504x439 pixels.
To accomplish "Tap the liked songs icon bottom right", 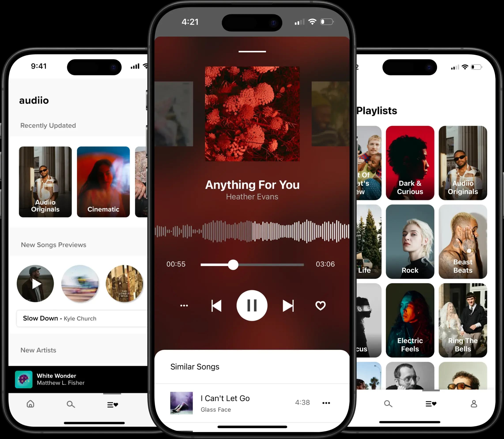I will (x=430, y=404).
